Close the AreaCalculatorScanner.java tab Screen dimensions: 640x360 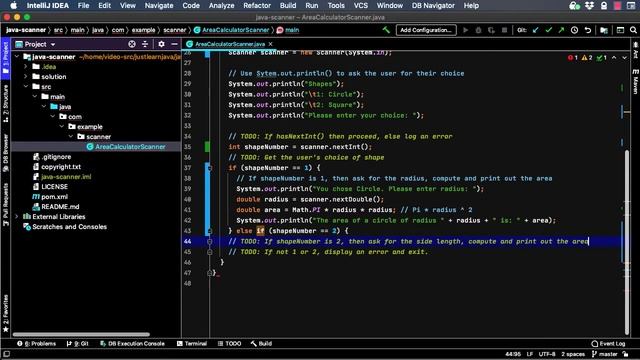(270, 44)
